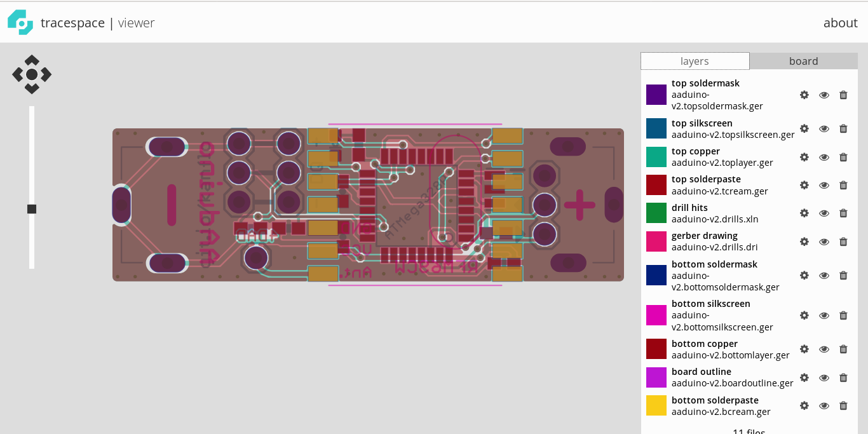Click the dark red bottom copper swatch
This screenshot has width=868, height=434.
[x=656, y=349]
